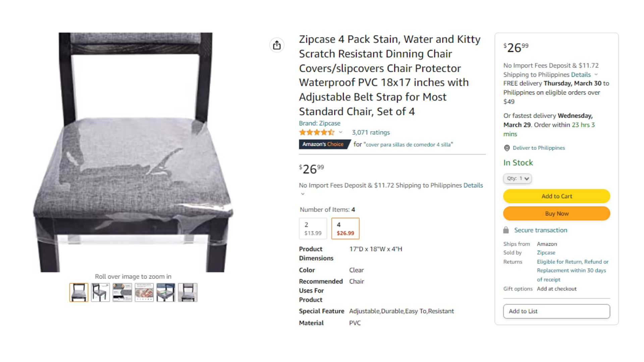Image resolution: width=644 pixels, height=362 pixels.
Task: Select the second product thumbnail image
Action: point(100,292)
